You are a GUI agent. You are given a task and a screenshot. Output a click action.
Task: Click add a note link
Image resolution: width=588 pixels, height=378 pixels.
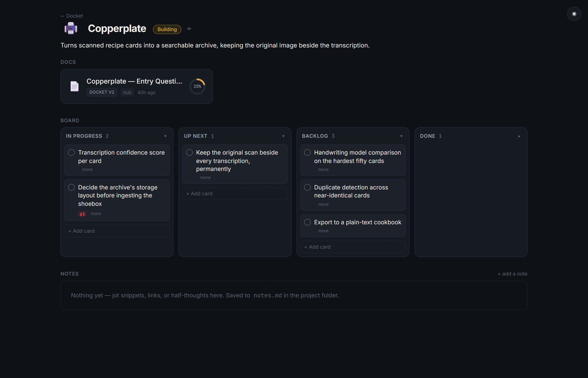pyautogui.click(x=512, y=274)
